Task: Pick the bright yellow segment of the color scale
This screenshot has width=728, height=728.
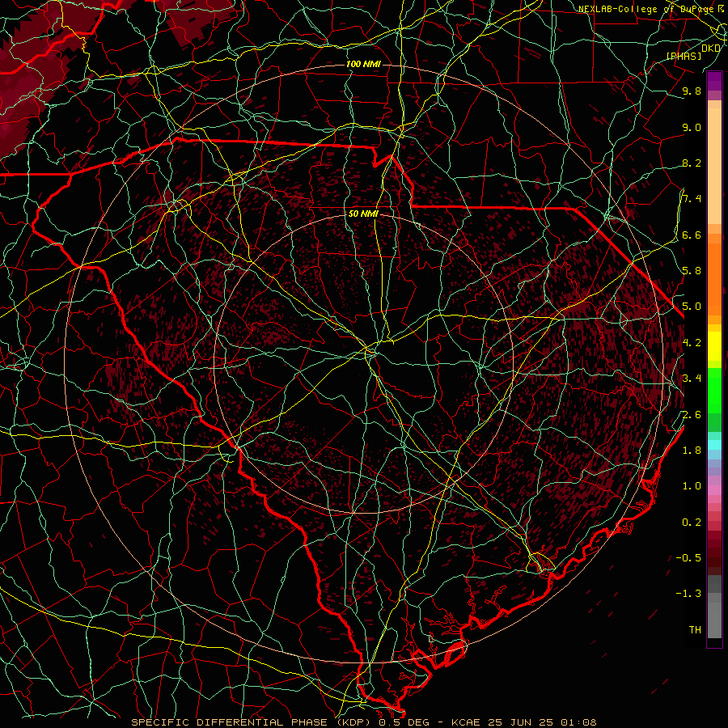Action: [714, 346]
